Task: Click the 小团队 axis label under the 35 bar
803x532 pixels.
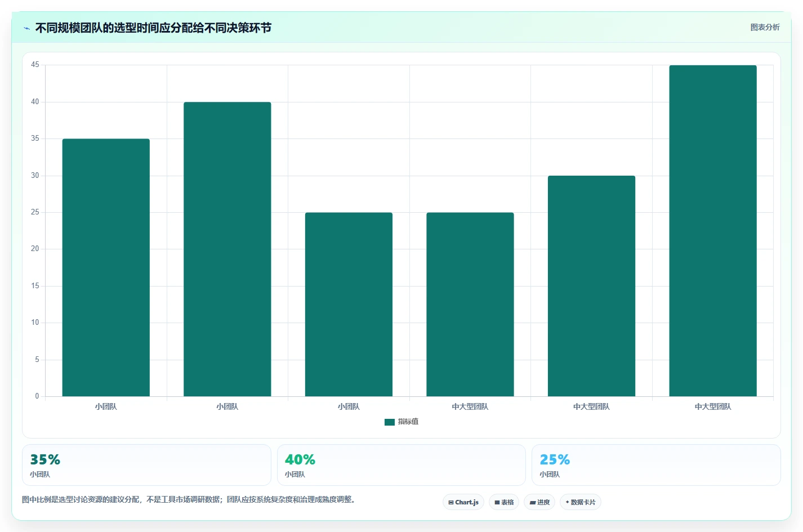Action: pos(106,406)
